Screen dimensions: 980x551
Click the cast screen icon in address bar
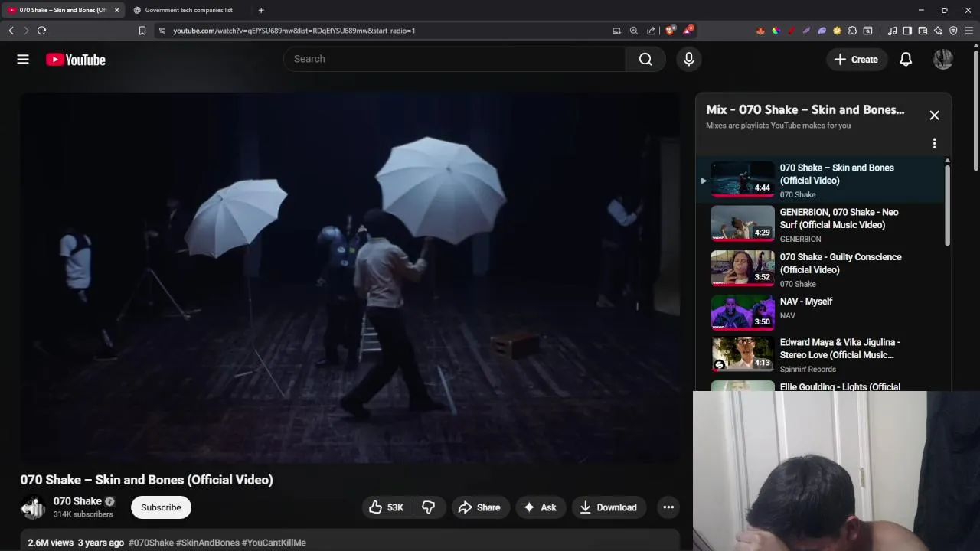pos(616,31)
